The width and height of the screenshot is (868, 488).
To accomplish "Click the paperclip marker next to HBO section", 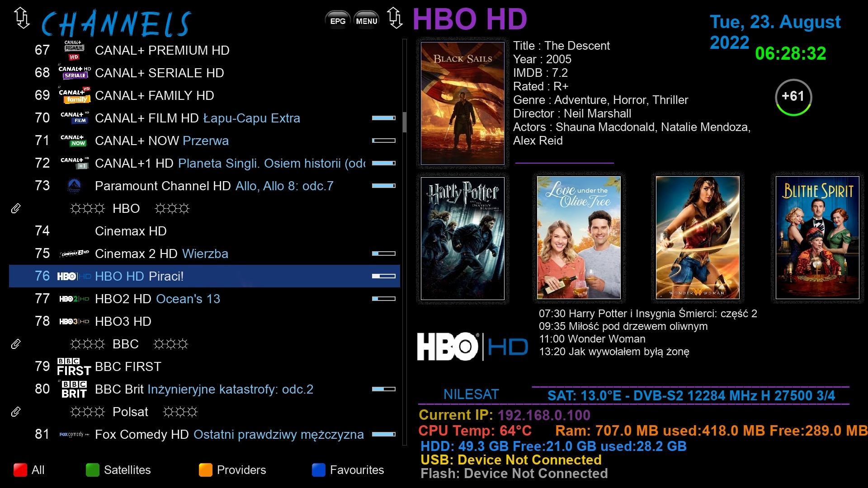I will (x=16, y=208).
